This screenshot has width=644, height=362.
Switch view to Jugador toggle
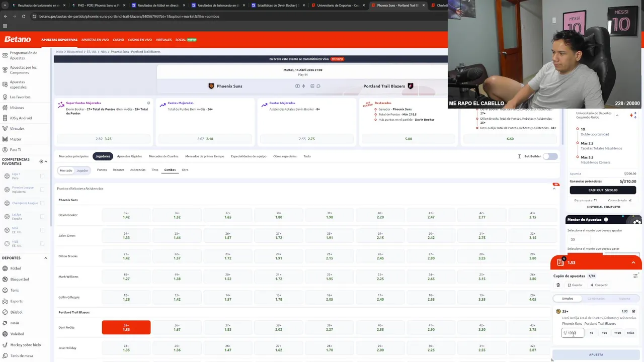coord(83,170)
